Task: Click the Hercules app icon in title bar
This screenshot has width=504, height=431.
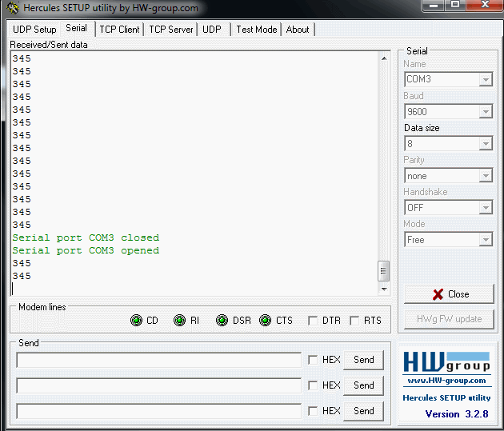Action: (x=13, y=8)
